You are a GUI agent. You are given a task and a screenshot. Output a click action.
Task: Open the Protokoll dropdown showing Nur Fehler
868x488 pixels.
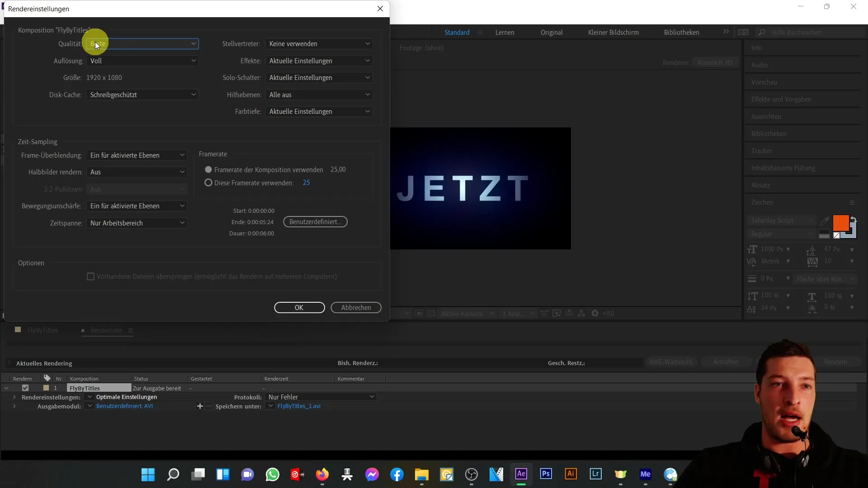[321, 397]
